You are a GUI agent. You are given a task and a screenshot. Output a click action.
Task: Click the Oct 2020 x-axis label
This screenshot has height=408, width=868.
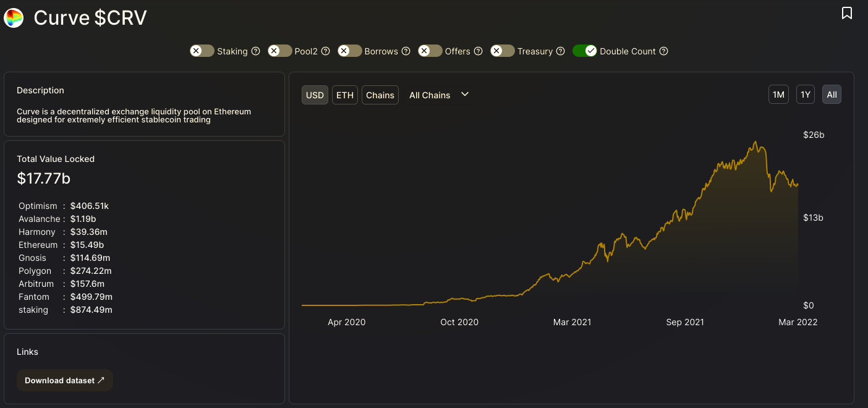coord(459,322)
